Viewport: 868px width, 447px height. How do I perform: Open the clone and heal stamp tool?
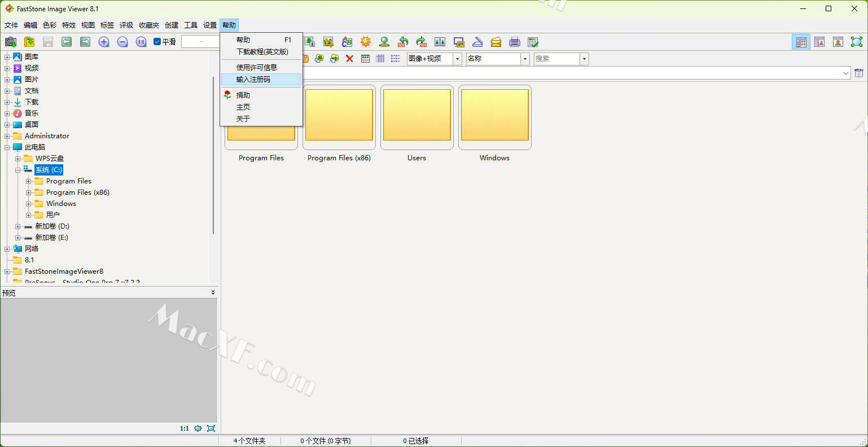click(384, 42)
